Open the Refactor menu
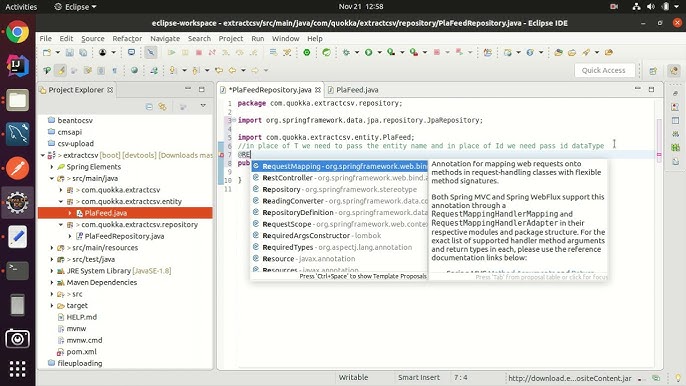The height and width of the screenshot is (386, 686). [127, 39]
